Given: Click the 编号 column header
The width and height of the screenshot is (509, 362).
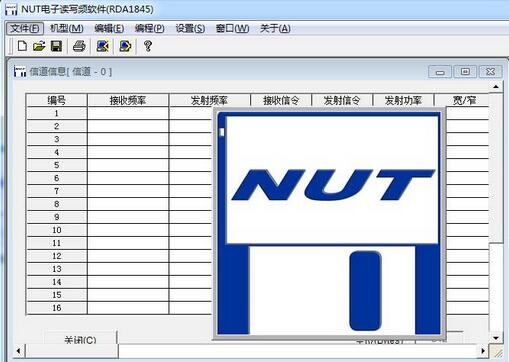Looking at the screenshot, I should [x=56, y=100].
